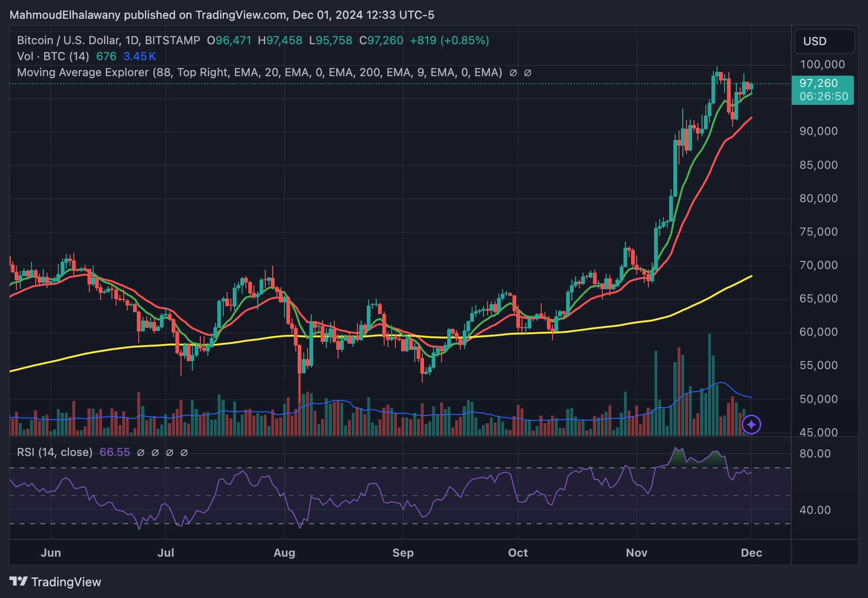Click the first ∅ symbol beside RSI value

click(141, 453)
